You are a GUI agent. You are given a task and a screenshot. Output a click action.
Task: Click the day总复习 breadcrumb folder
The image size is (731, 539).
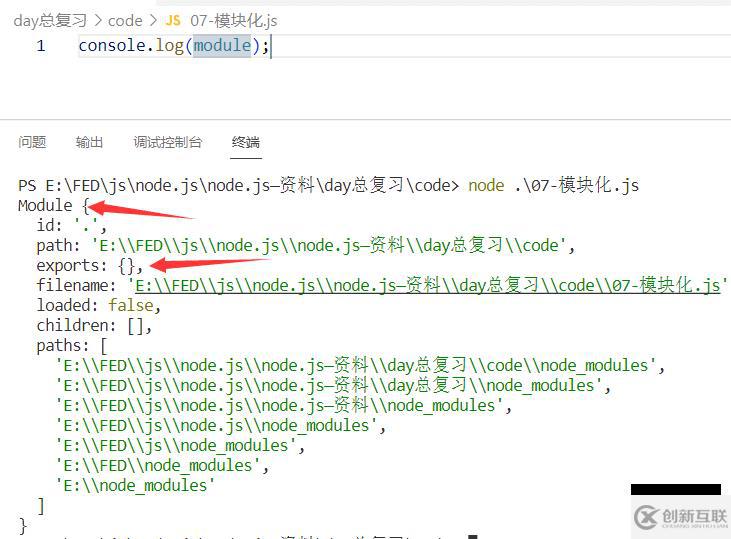coord(50,21)
